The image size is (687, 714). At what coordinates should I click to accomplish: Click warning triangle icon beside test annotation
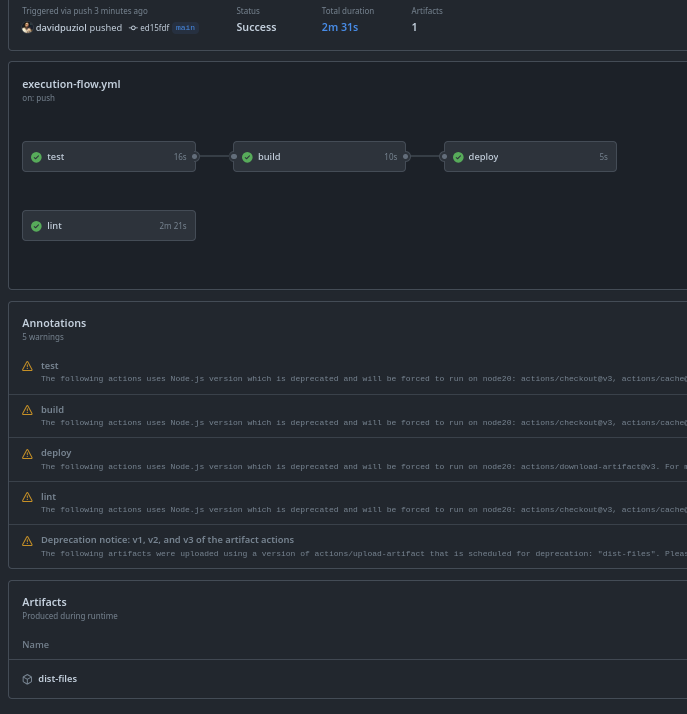(27, 366)
